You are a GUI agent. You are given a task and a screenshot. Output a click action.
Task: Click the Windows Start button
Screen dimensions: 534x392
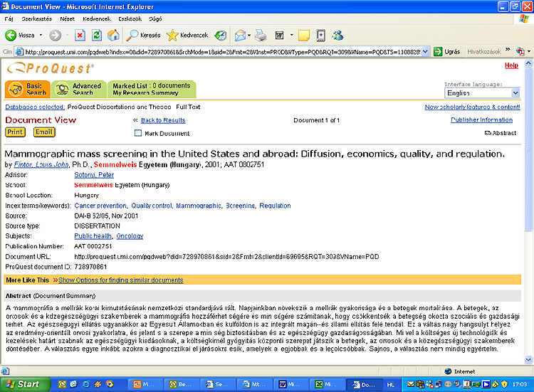click(x=25, y=384)
